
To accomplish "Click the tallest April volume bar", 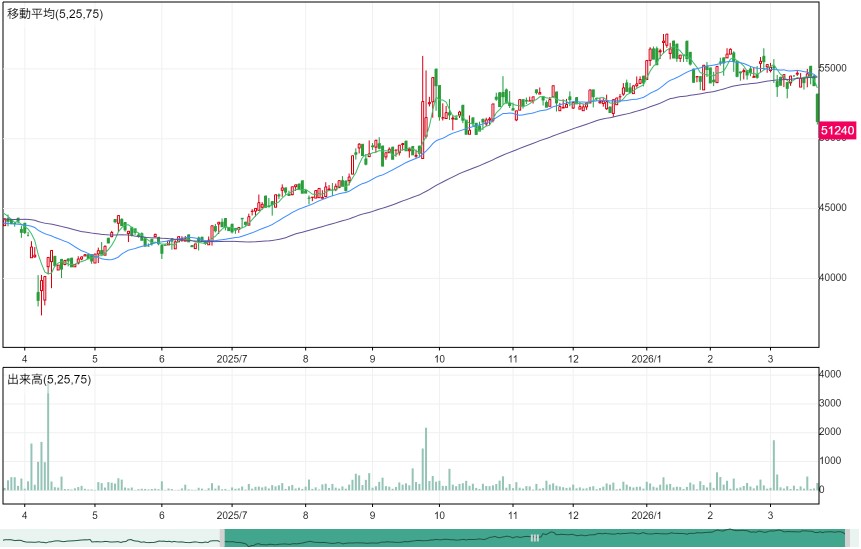I will click(x=48, y=437).
